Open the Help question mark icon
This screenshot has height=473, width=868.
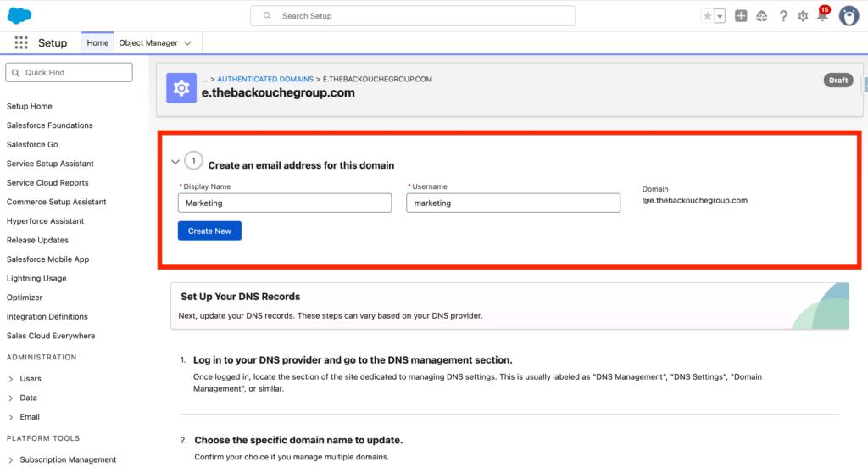click(x=783, y=16)
